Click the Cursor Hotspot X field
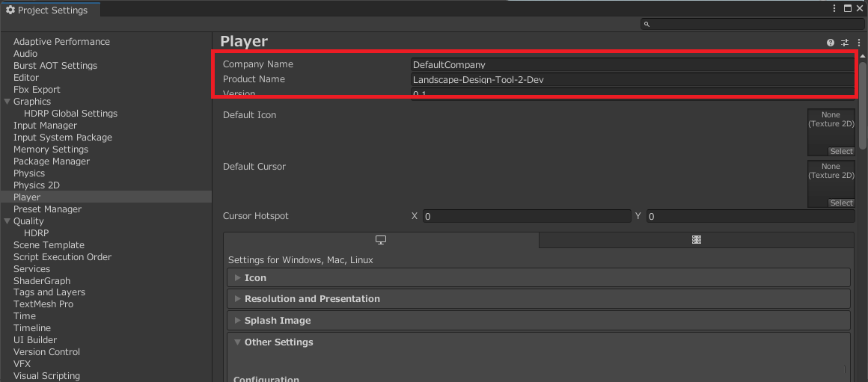The height and width of the screenshot is (382, 868). click(527, 217)
